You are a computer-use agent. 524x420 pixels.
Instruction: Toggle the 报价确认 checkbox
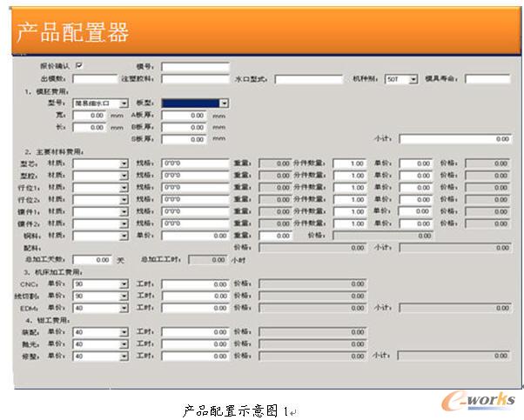[80, 66]
